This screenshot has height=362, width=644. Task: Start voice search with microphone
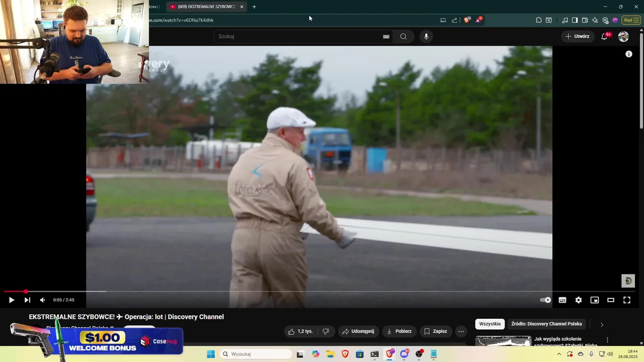(426, 36)
